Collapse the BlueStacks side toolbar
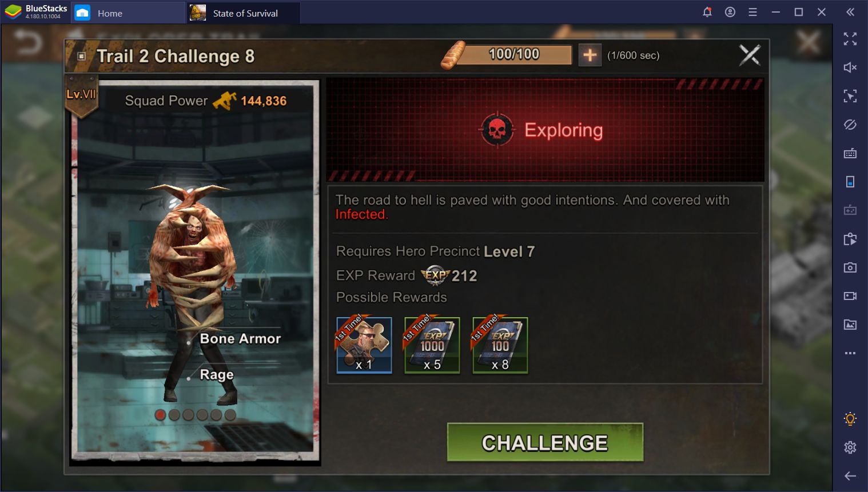868x492 pixels. pyautogui.click(x=850, y=12)
